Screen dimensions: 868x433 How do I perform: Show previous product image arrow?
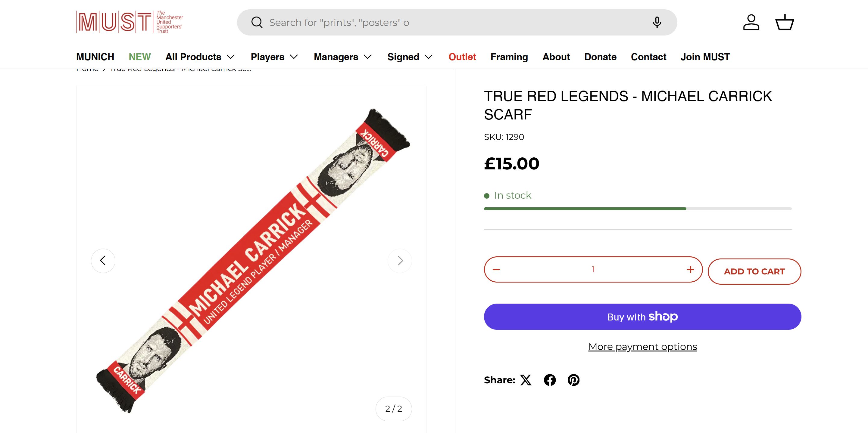pyautogui.click(x=103, y=260)
